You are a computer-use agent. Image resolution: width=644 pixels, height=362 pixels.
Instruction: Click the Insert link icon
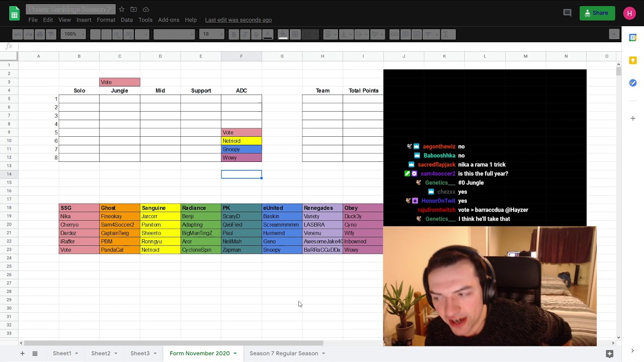pos(394,34)
